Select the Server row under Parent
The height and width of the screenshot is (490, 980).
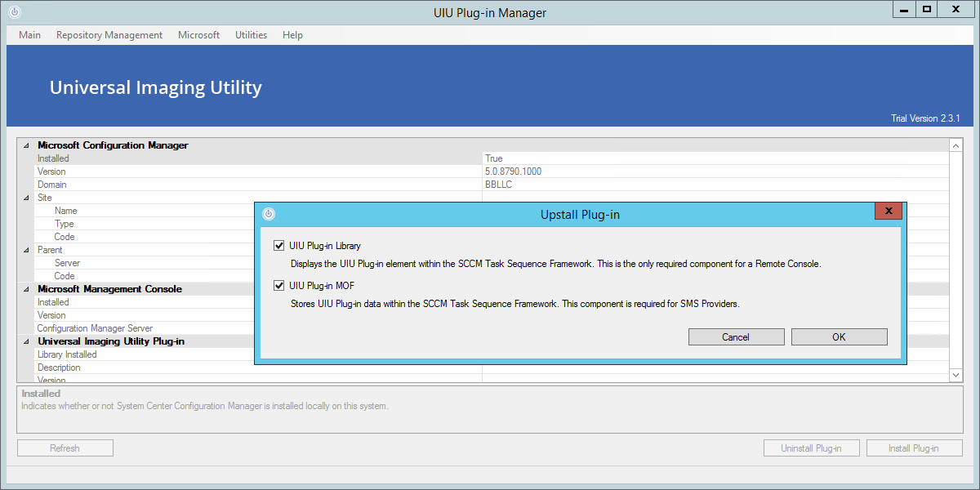[x=145, y=263]
